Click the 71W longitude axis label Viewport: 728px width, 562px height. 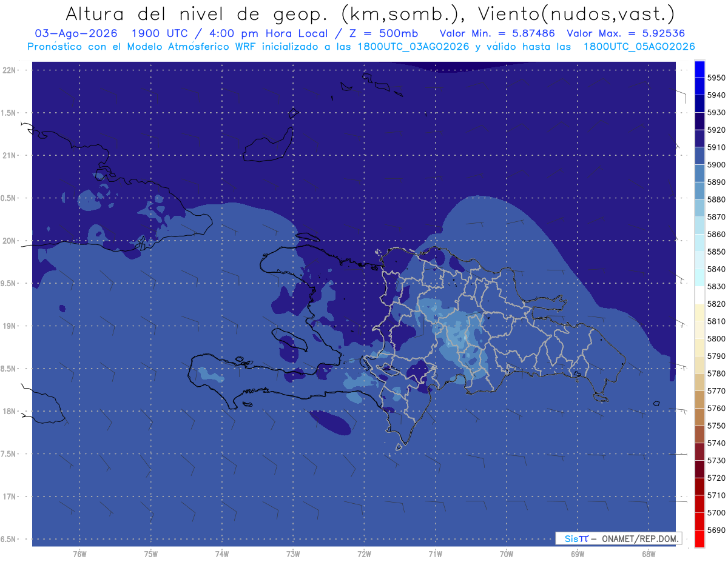pos(435,553)
